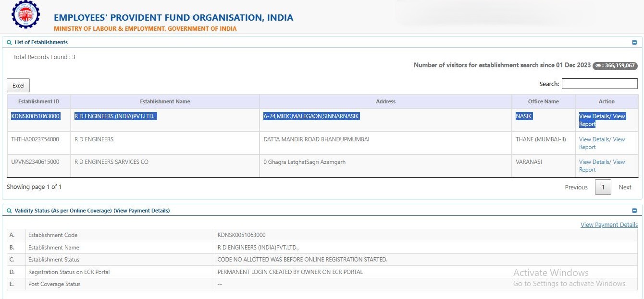The width and height of the screenshot is (644, 299).
Task: Click the EPFO logo emblem
Action: pyautogui.click(x=26, y=15)
